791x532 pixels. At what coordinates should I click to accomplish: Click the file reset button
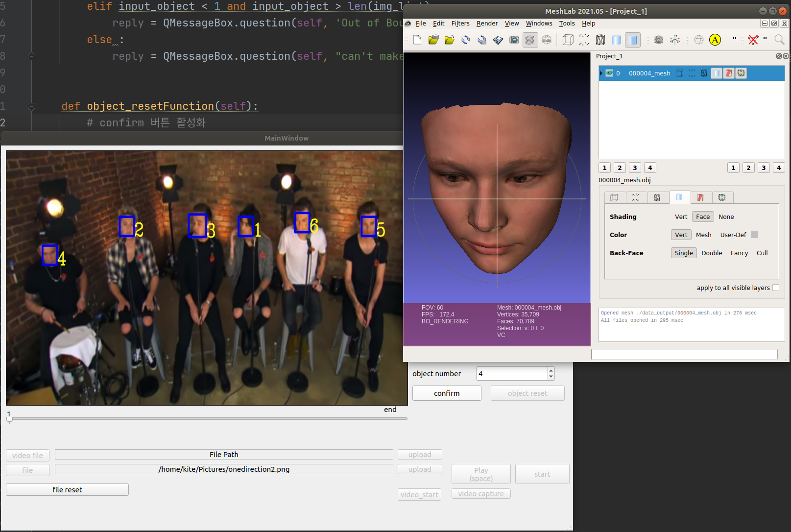tap(67, 489)
